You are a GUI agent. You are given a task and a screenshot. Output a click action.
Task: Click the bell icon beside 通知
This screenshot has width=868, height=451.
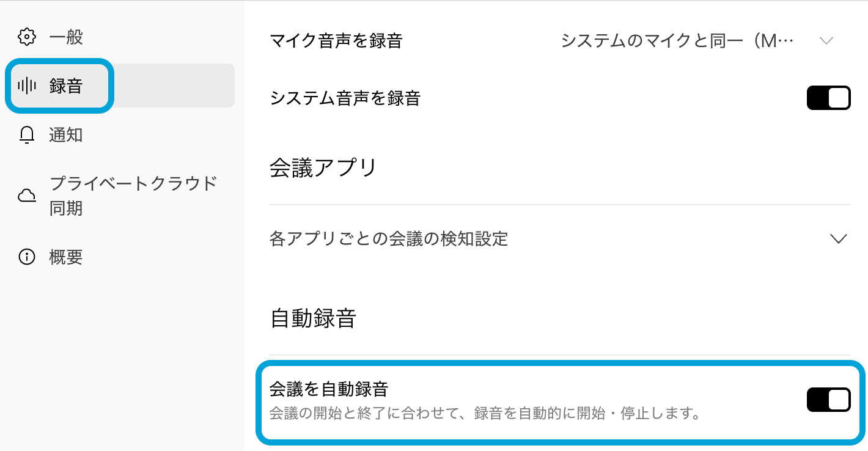coord(26,135)
